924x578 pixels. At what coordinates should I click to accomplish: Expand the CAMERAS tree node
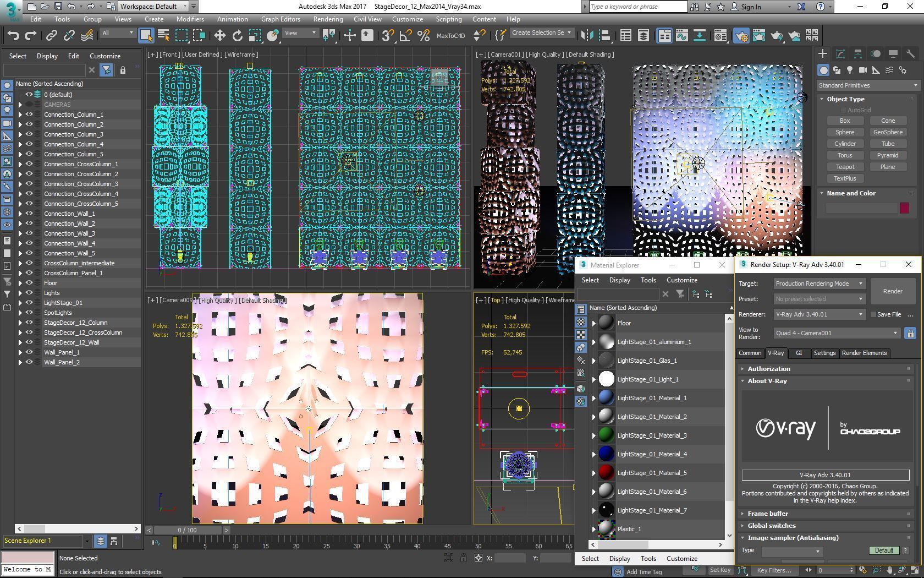(x=20, y=105)
